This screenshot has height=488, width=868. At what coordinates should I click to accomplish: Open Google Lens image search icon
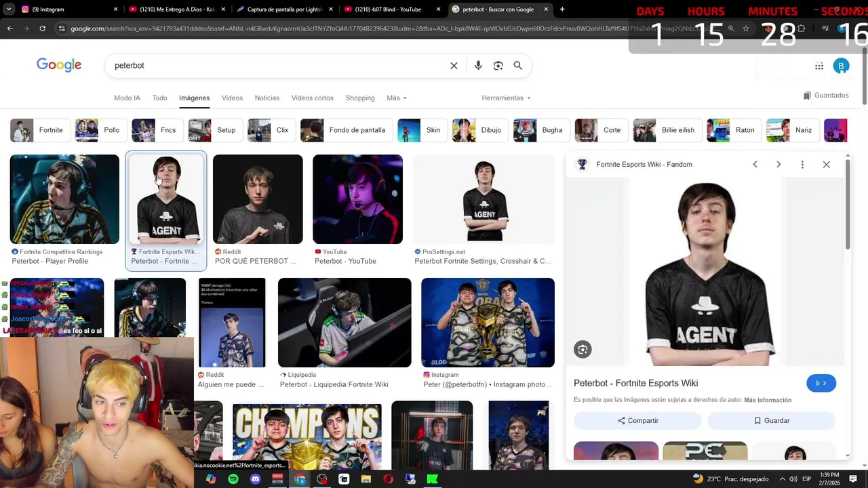(498, 66)
